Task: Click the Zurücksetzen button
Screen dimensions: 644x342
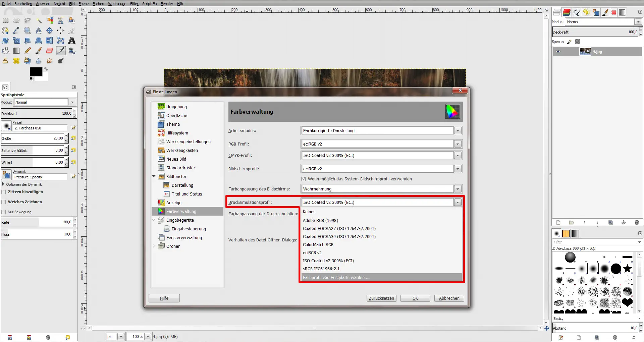Action: click(x=381, y=298)
